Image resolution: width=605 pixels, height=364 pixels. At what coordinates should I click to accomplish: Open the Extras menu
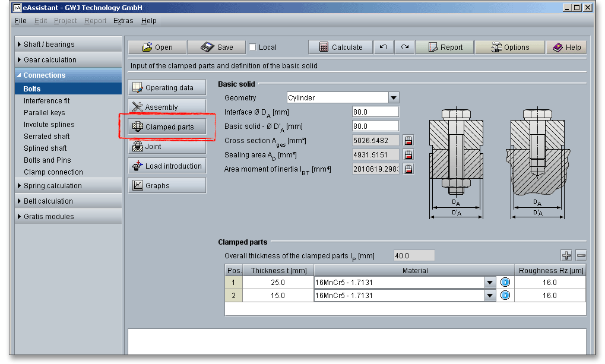click(123, 21)
